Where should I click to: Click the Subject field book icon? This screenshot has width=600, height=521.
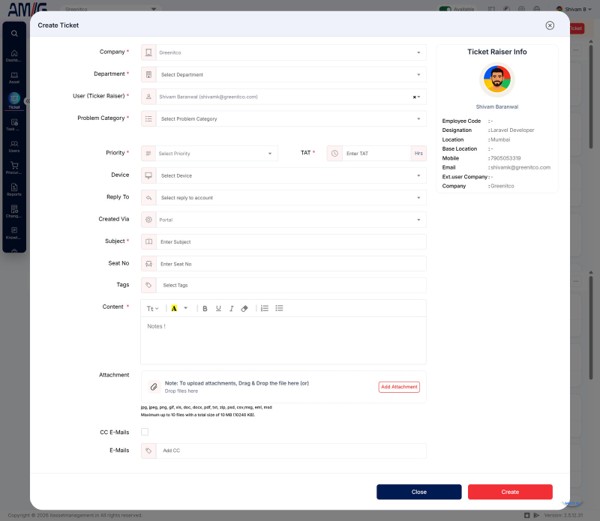tap(148, 242)
